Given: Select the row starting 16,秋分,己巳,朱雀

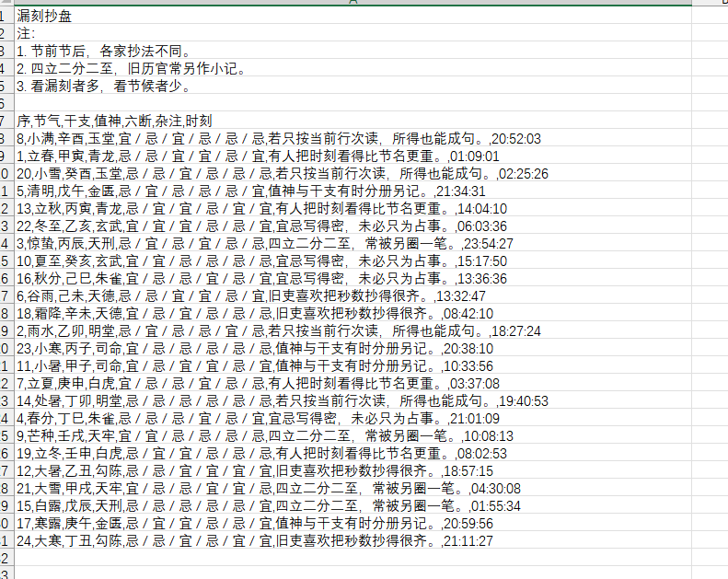Looking at the screenshot, I should pyautogui.click(x=352, y=278).
